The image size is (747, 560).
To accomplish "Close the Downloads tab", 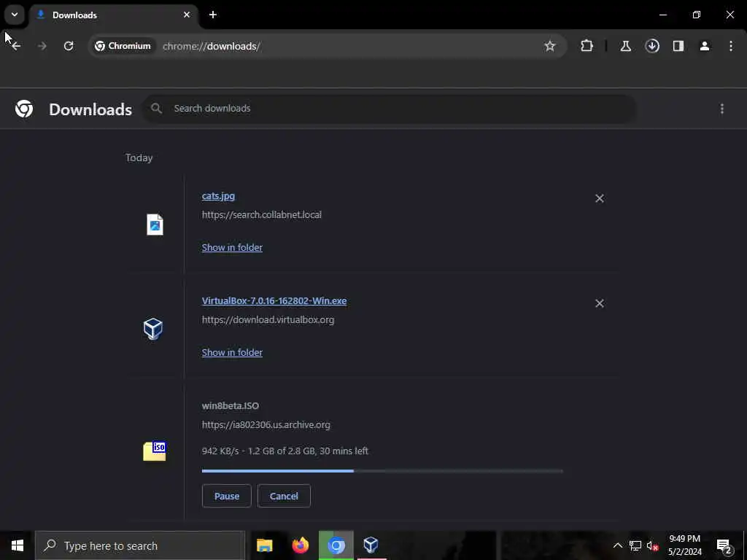I will tap(187, 15).
